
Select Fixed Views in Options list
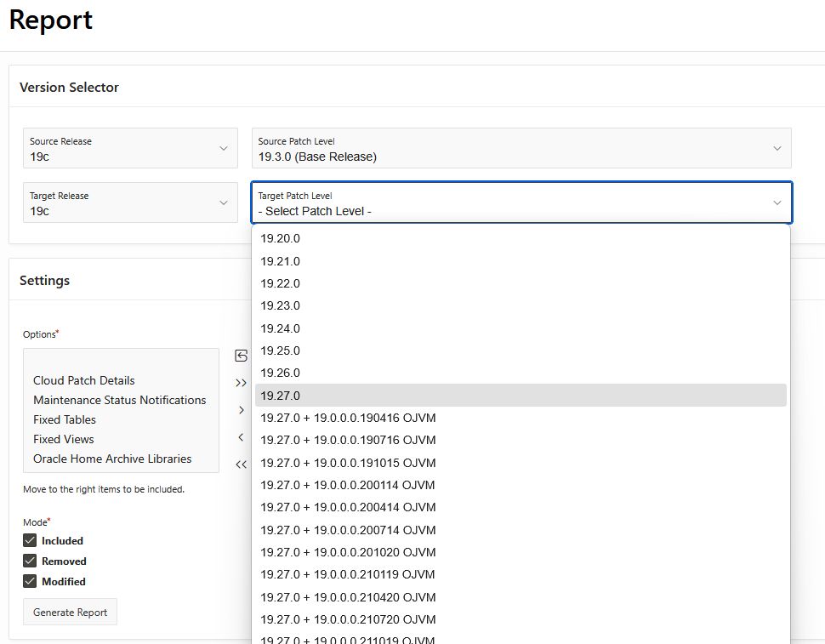(64, 439)
